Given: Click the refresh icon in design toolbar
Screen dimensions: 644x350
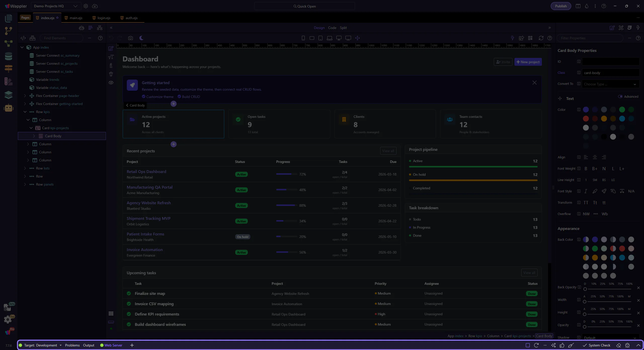Looking at the screenshot, I should 541,38.
